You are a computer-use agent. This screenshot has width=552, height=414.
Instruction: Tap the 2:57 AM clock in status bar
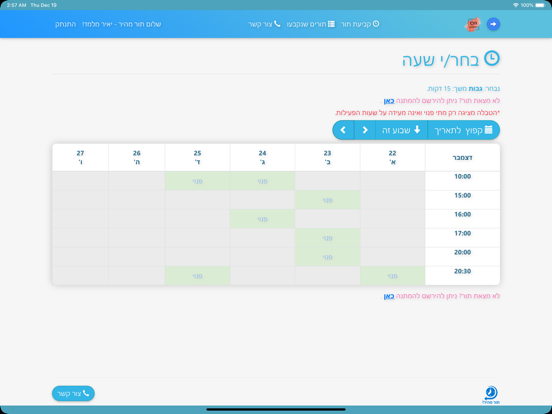click(x=16, y=5)
